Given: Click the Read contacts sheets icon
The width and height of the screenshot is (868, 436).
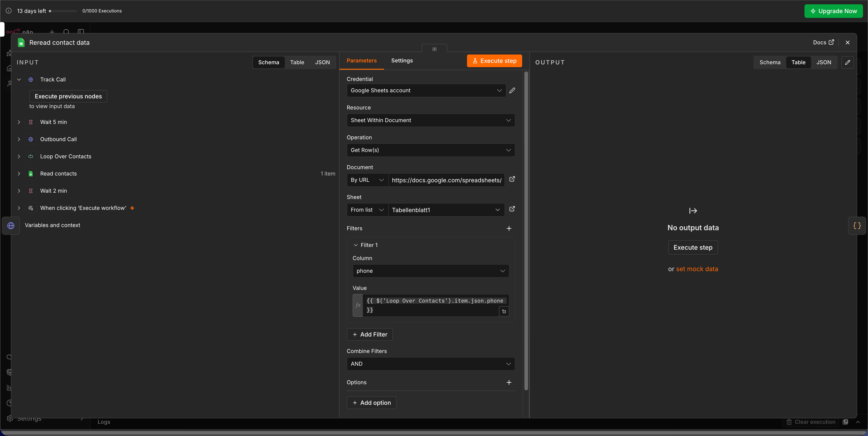Looking at the screenshot, I should [x=31, y=174].
